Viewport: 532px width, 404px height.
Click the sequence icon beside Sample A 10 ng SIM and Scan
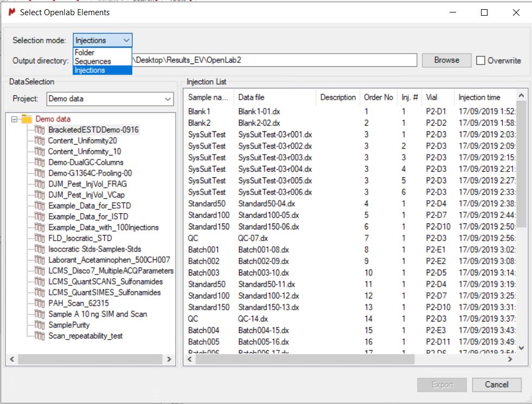[x=40, y=315]
